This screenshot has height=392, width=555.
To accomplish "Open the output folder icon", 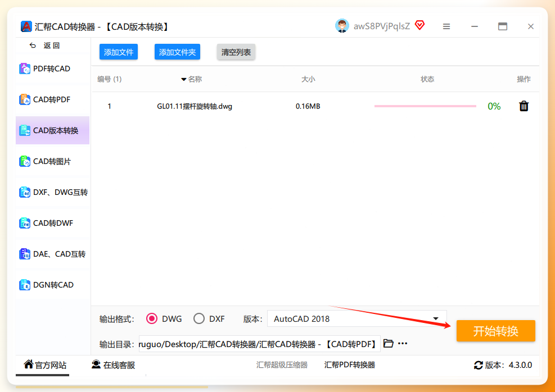I will click(x=389, y=343).
